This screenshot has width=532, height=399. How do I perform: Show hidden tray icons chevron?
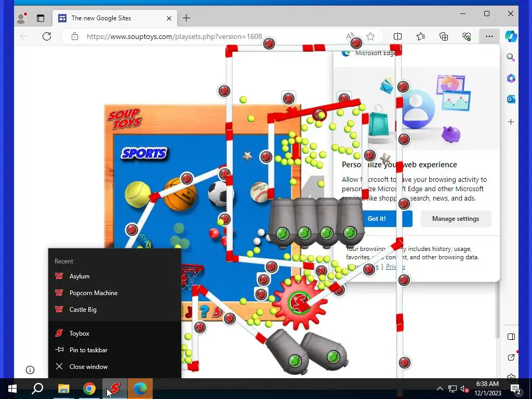click(440, 389)
